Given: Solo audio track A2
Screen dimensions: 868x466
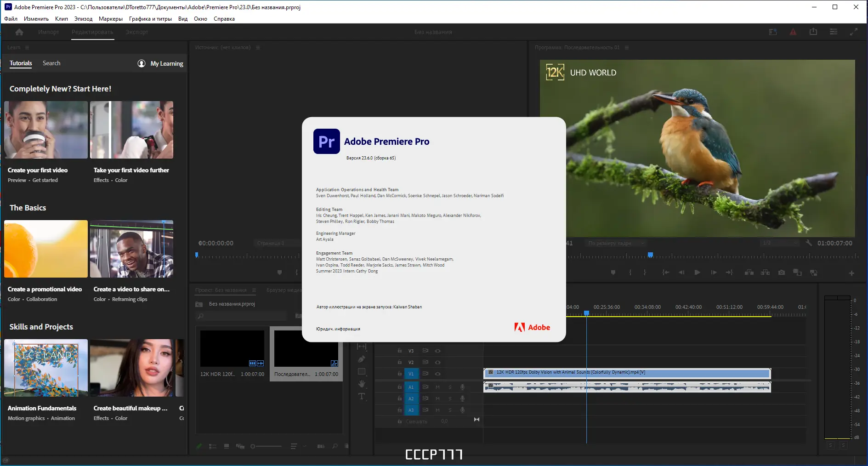Looking at the screenshot, I should pos(450,398).
